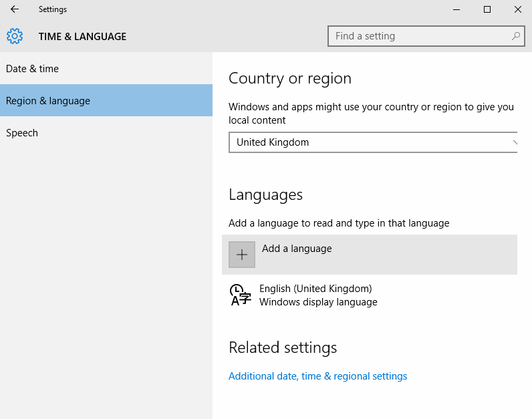Click the English language pack icon

[x=240, y=295]
